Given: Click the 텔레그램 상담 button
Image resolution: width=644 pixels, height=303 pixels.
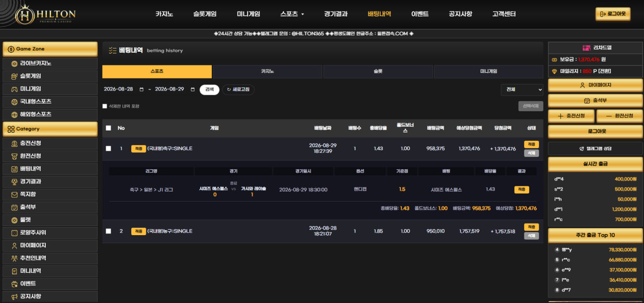Looking at the screenshot, I should tap(595, 149).
